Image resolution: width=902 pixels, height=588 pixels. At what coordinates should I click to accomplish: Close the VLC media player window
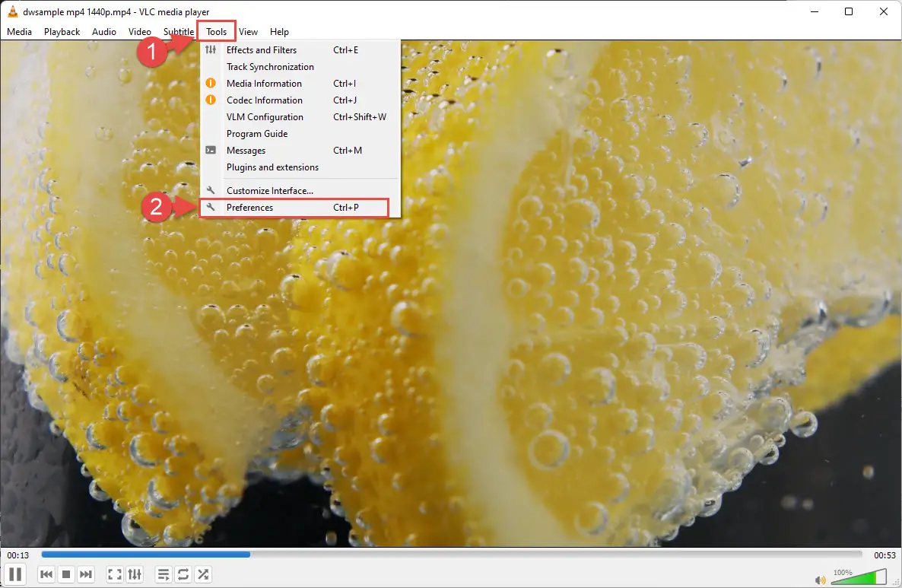(884, 11)
